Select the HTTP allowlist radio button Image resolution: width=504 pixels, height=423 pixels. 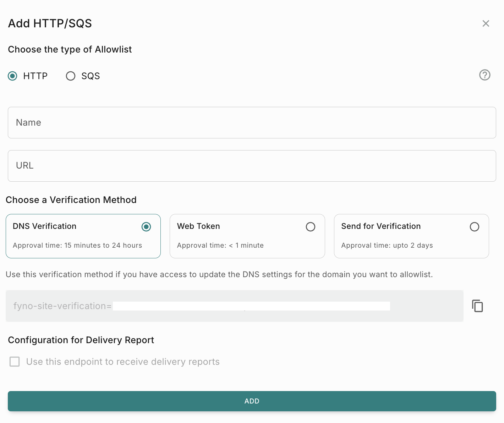(x=13, y=76)
